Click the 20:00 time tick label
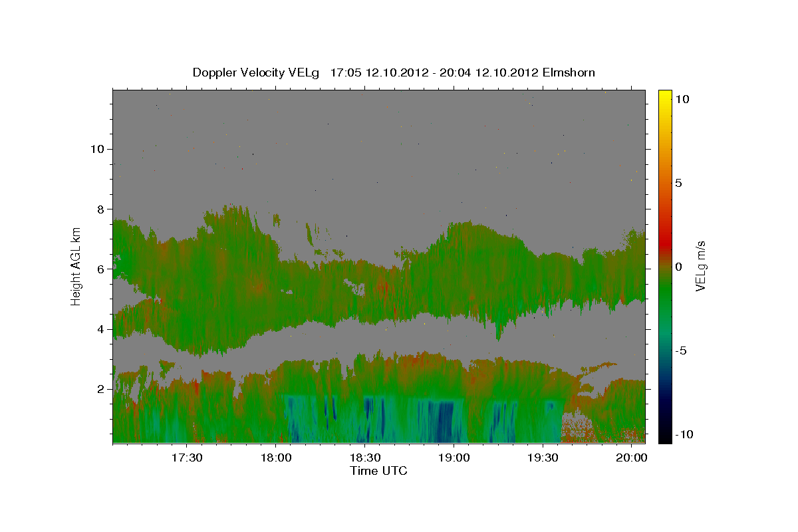This screenshot has height=532, width=798. click(632, 458)
